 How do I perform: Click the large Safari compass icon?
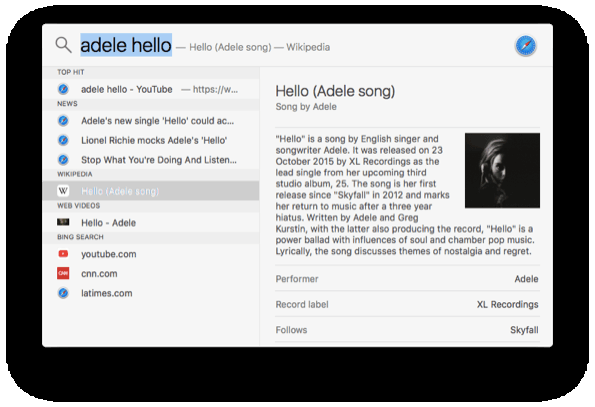click(x=525, y=46)
